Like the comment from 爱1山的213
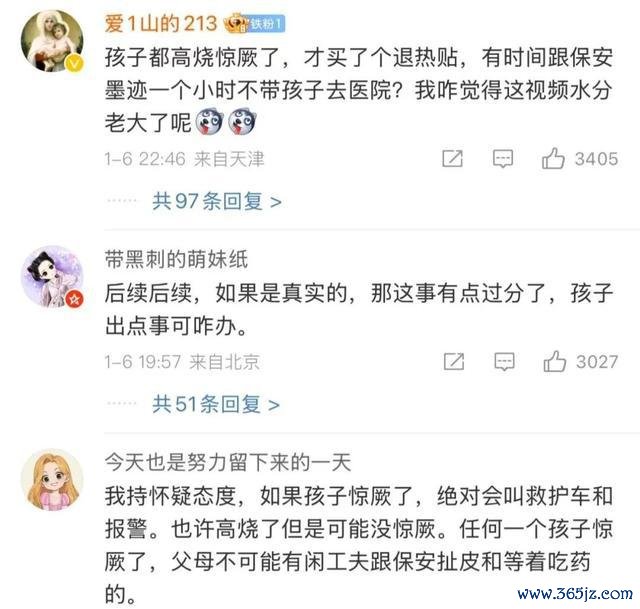 pos(553,158)
